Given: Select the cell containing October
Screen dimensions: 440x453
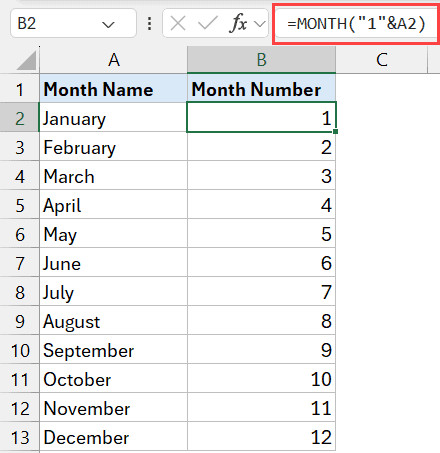Looking at the screenshot, I should (x=113, y=378).
